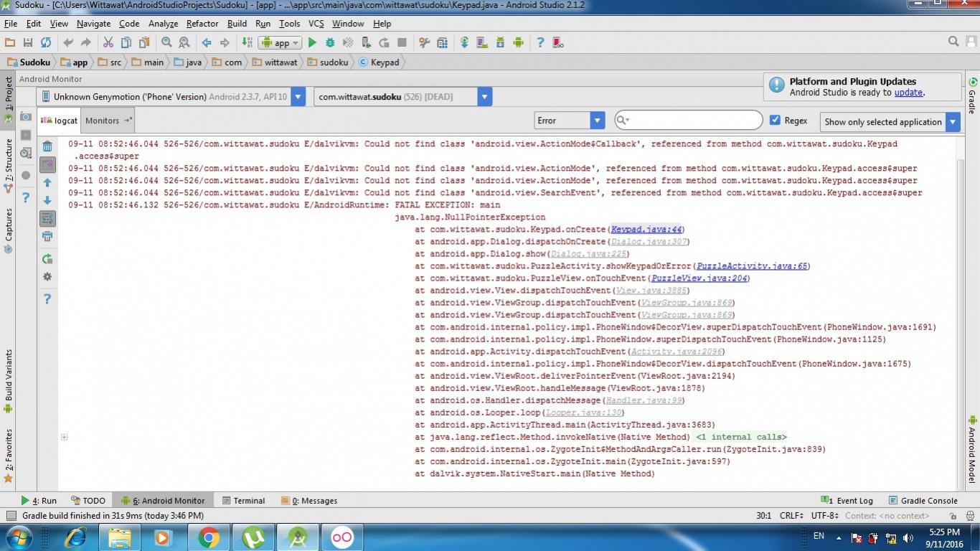Click the Genymotion device manager icon
This screenshot has width=980, height=551.
click(x=557, y=43)
